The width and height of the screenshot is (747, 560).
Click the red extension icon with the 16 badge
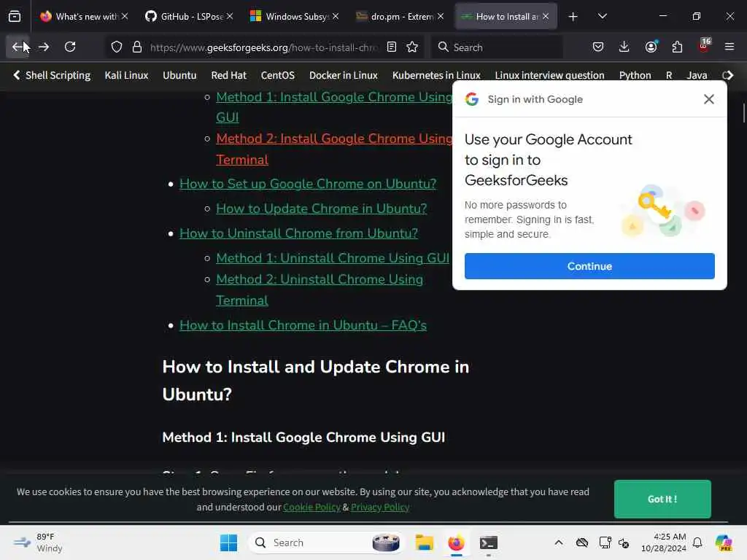click(704, 47)
